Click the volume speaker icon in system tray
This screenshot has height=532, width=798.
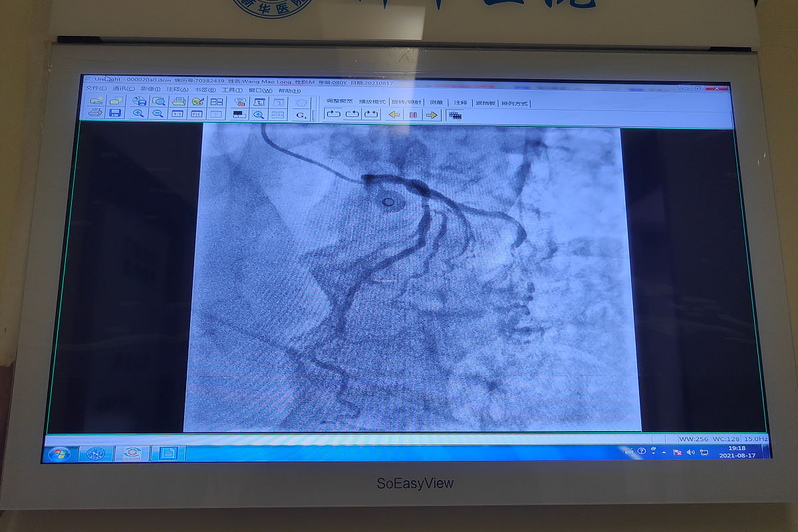tap(690, 452)
